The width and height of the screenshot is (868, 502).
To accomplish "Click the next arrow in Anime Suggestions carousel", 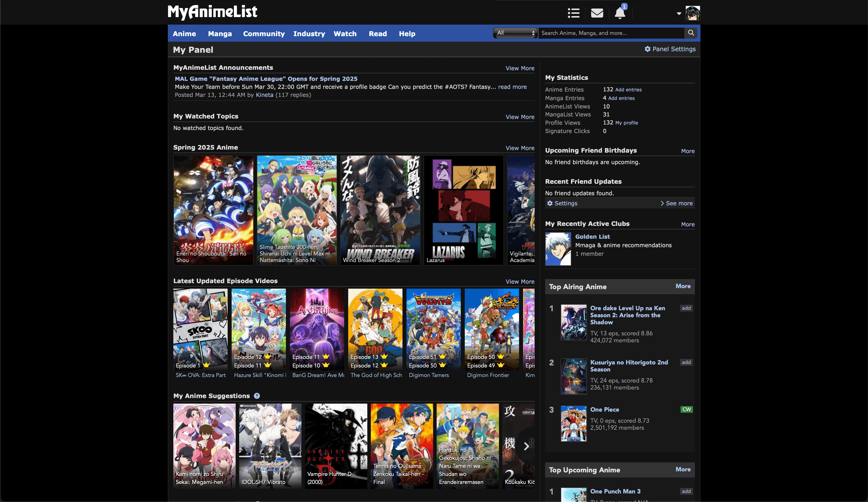I will pos(526,446).
